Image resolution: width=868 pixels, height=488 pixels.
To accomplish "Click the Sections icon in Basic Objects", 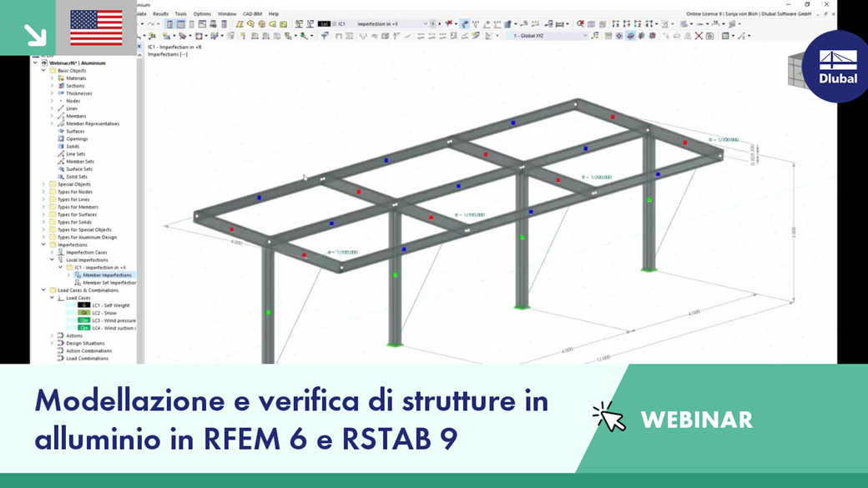I will (61, 85).
